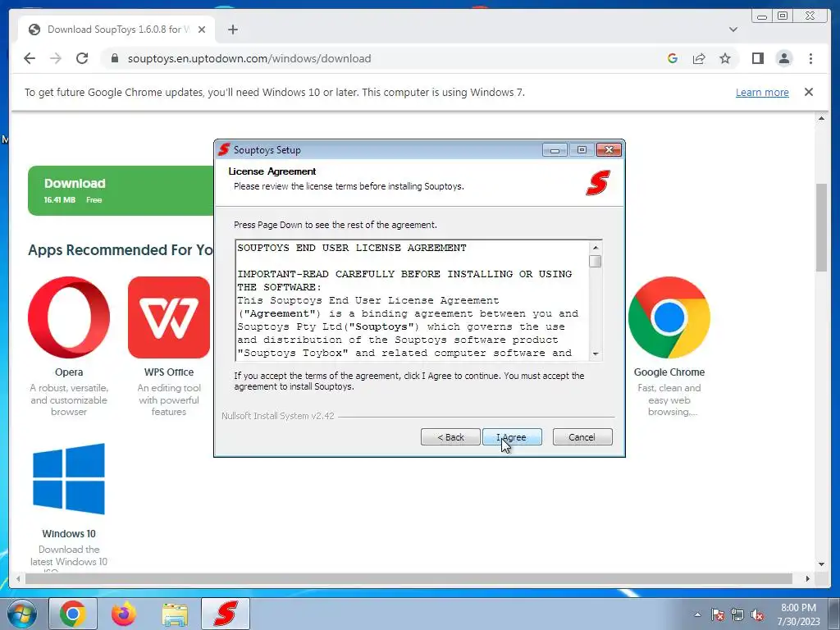
Task: Cancel the Souptoys setup
Action: pyautogui.click(x=582, y=437)
